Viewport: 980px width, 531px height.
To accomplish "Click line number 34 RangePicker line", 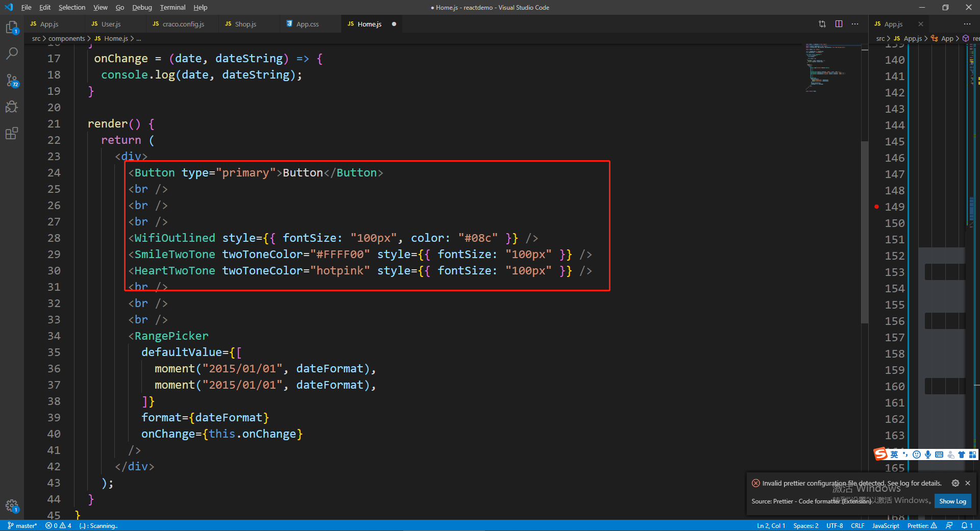I will tap(54, 336).
